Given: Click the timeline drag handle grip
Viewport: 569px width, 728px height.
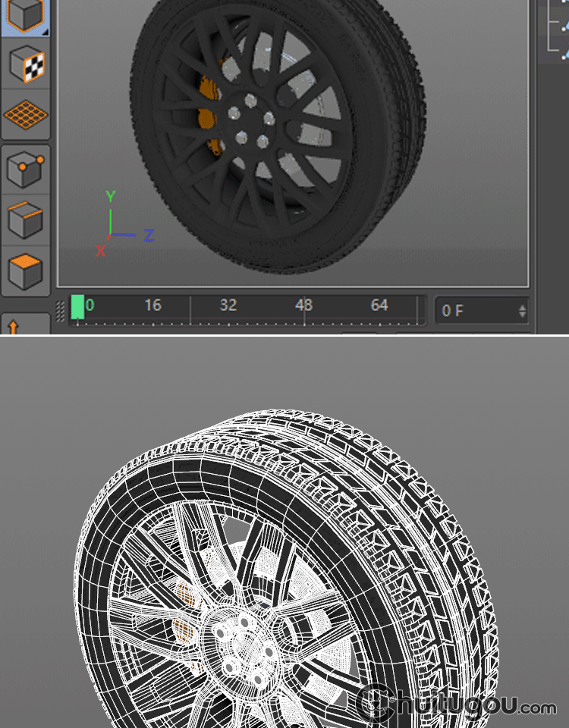Looking at the screenshot, I should pos(61,311).
